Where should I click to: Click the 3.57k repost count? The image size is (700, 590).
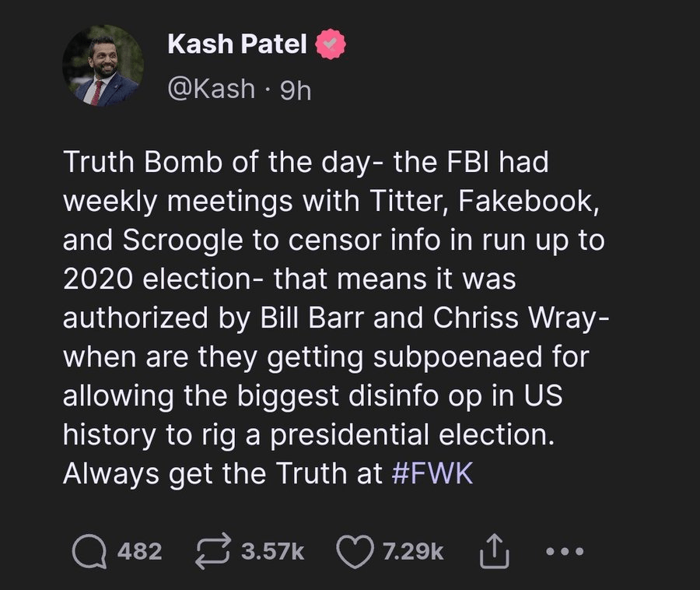[272, 552]
